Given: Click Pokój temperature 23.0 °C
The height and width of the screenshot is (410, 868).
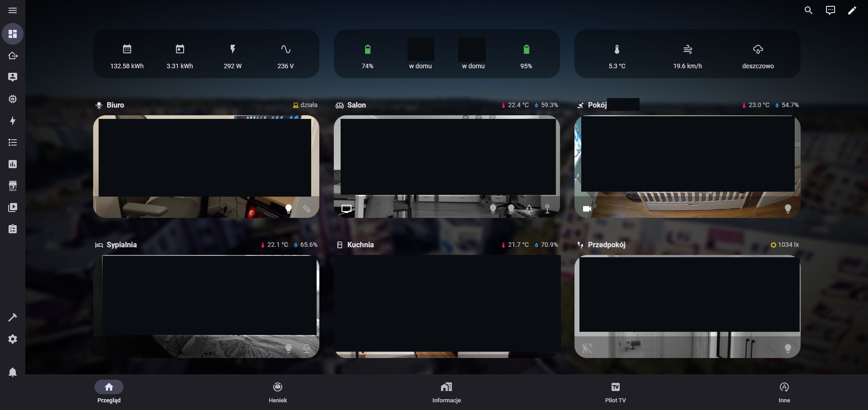Looking at the screenshot, I should [x=756, y=105].
